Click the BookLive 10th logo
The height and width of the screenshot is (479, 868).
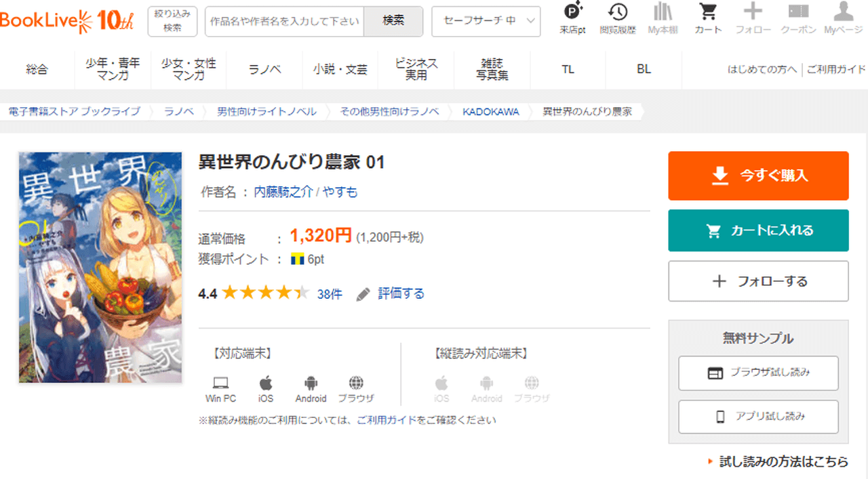(67, 20)
